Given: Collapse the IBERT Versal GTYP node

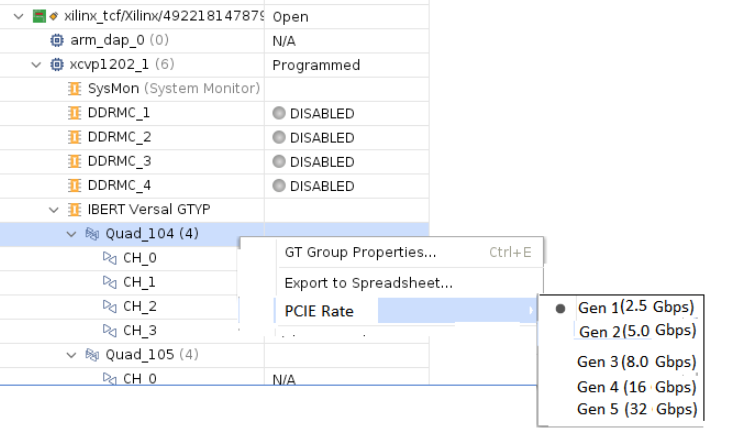Looking at the screenshot, I should tap(54, 210).
